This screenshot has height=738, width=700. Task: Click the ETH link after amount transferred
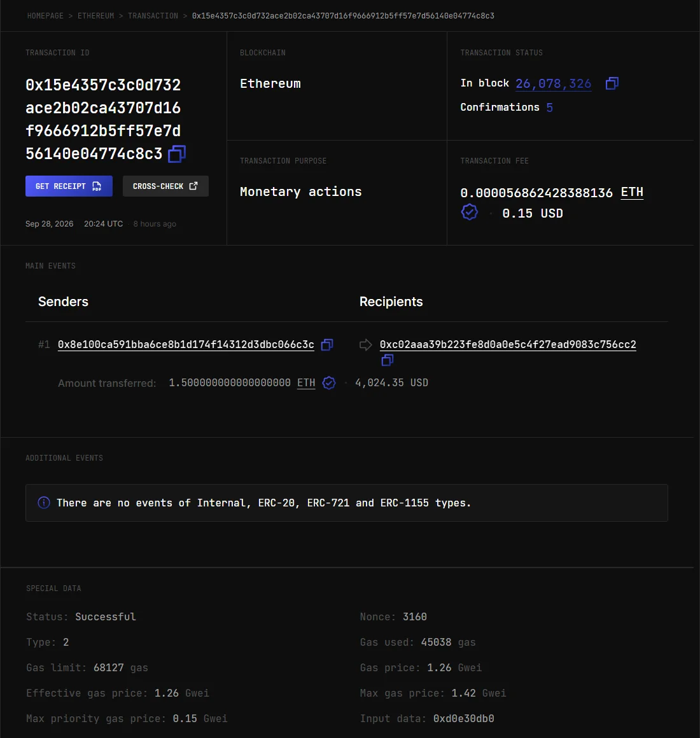[306, 382]
